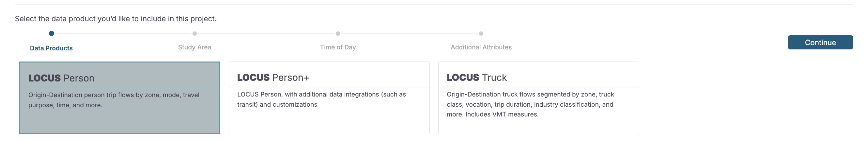
Task: Click the Time of Day step dot
Action: click(338, 33)
